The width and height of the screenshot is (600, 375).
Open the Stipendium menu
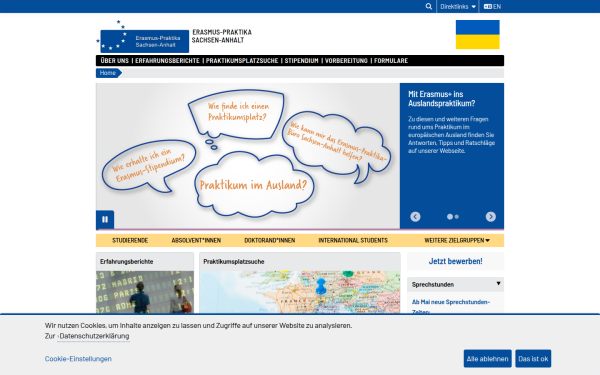click(x=301, y=60)
